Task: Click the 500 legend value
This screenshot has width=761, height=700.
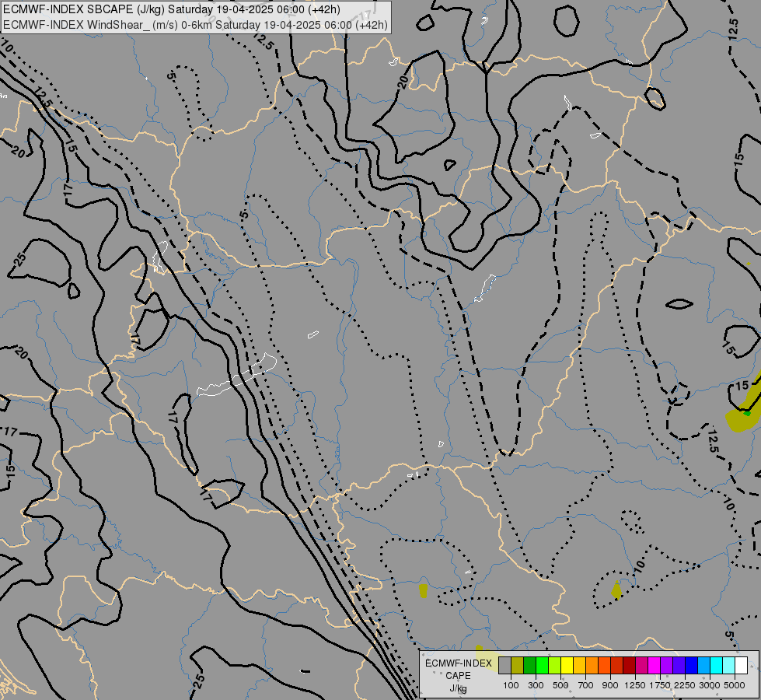Action: pyautogui.click(x=560, y=685)
